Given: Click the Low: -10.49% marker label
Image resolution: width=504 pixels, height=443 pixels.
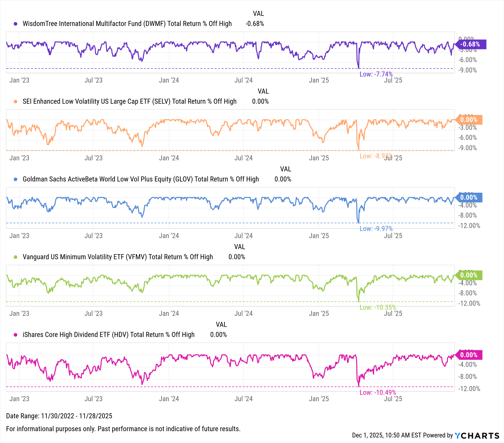Looking at the screenshot, I should coord(378,393).
